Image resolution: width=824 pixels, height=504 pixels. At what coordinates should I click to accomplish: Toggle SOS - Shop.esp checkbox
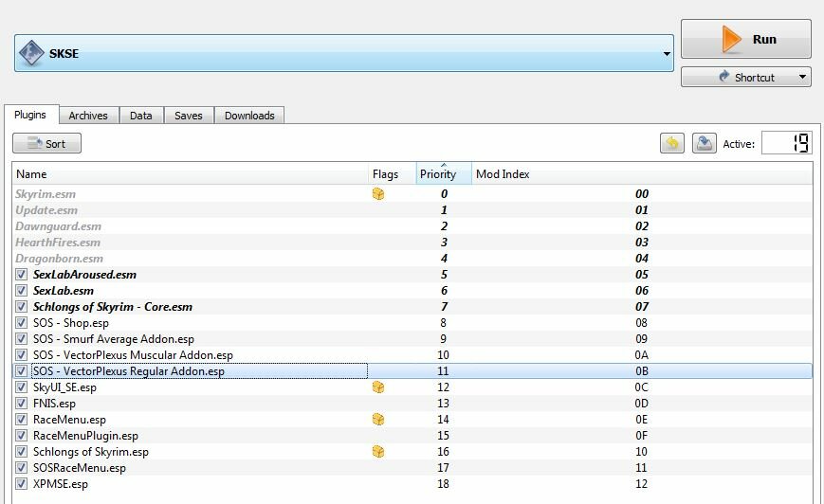pyautogui.click(x=21, y=322)
